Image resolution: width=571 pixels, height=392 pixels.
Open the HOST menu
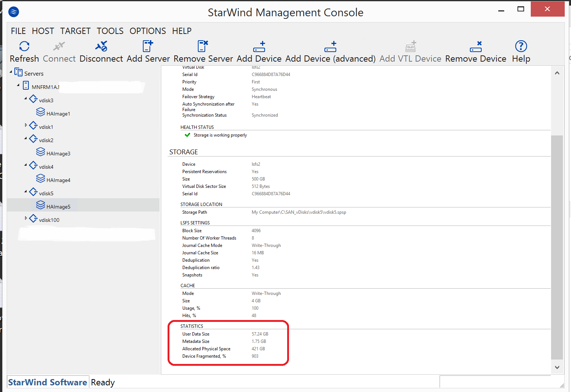point(43,31)
